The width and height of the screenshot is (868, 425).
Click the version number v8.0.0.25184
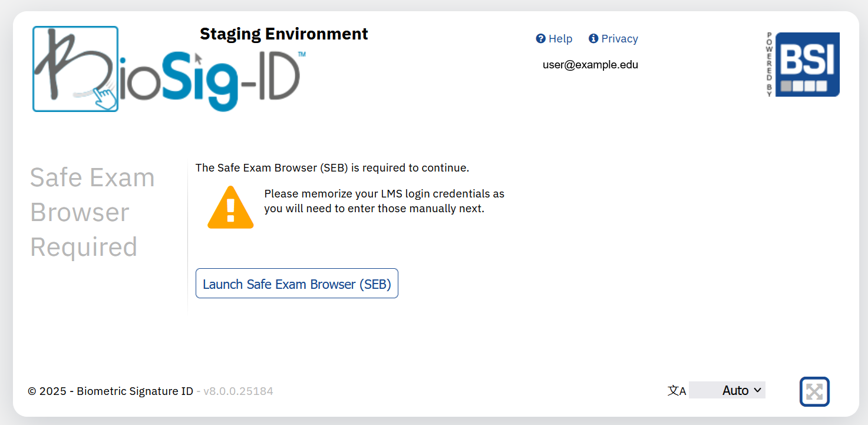click(238, 391)
